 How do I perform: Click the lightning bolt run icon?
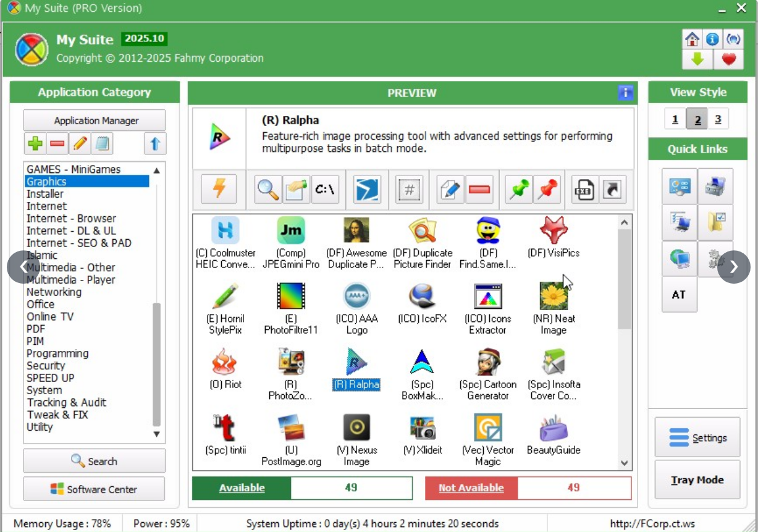tap(219, 190)
